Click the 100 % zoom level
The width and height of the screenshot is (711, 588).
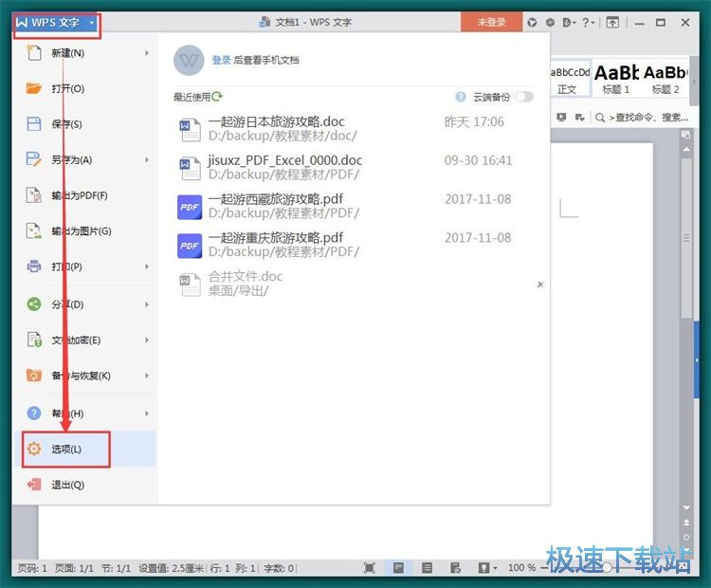tap(522, 568)
